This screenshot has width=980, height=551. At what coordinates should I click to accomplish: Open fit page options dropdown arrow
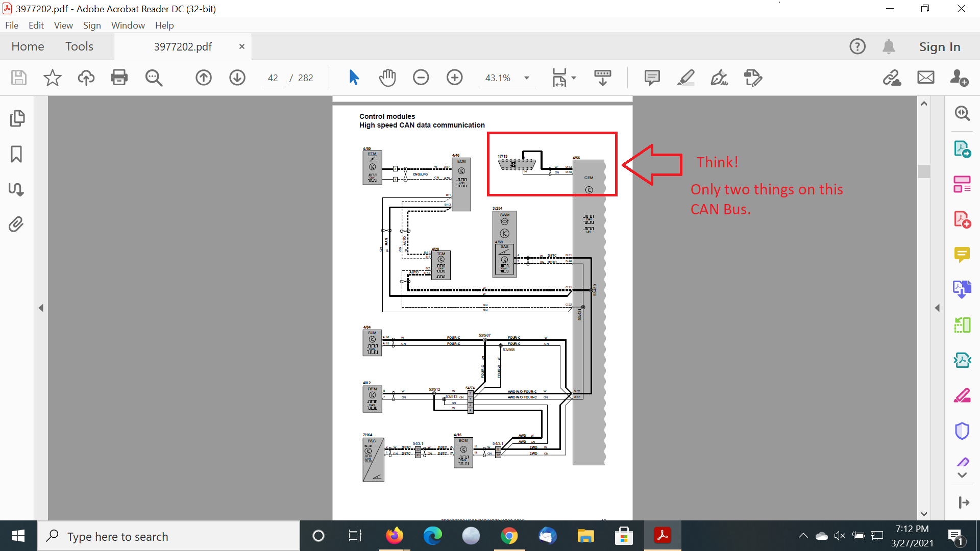pos(574,78)
